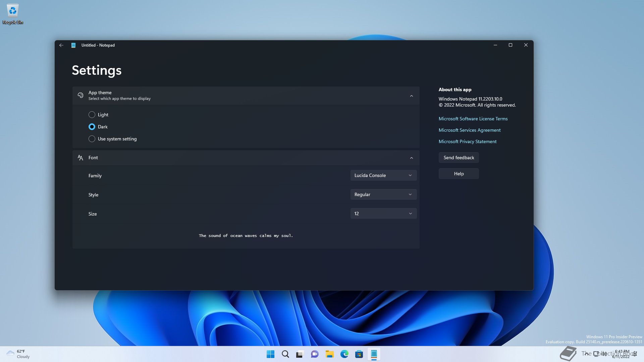Click the App theme palette icon
This screenshot has height=362, width=644.
80,96
